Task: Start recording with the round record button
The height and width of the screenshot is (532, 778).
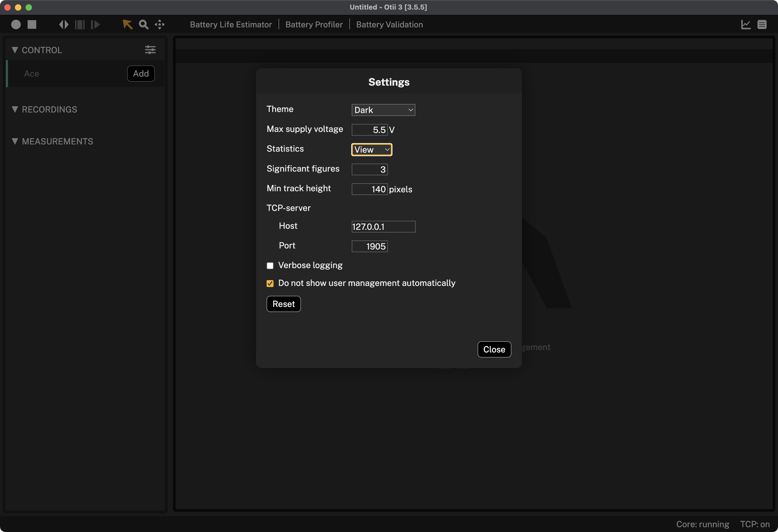Action: point(16,24)
